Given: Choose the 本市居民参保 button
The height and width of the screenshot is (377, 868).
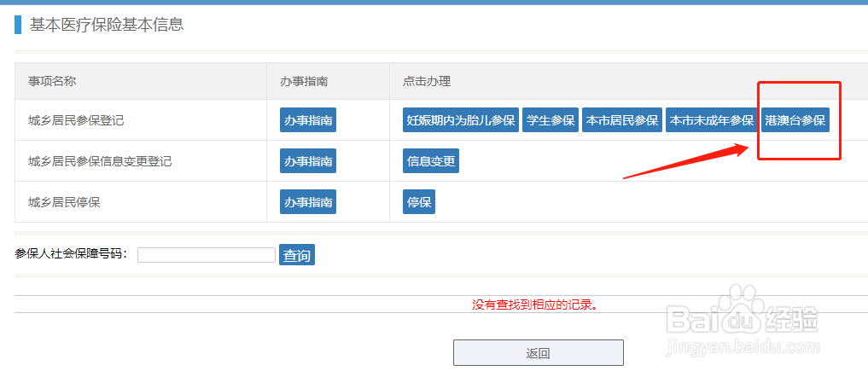Looking at the screenshot, I should click(x=621, y=120).
